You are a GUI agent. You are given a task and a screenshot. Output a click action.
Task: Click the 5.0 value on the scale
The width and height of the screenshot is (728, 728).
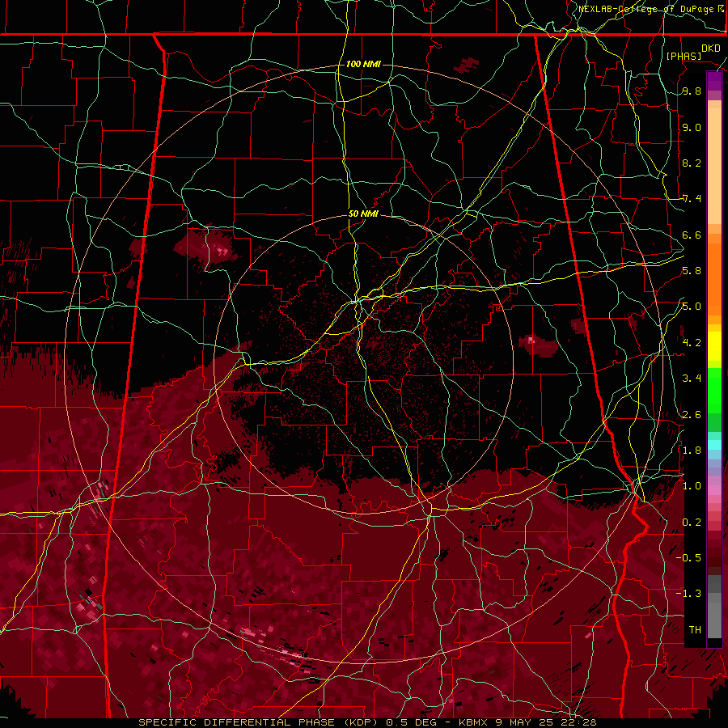click(692, 307)
